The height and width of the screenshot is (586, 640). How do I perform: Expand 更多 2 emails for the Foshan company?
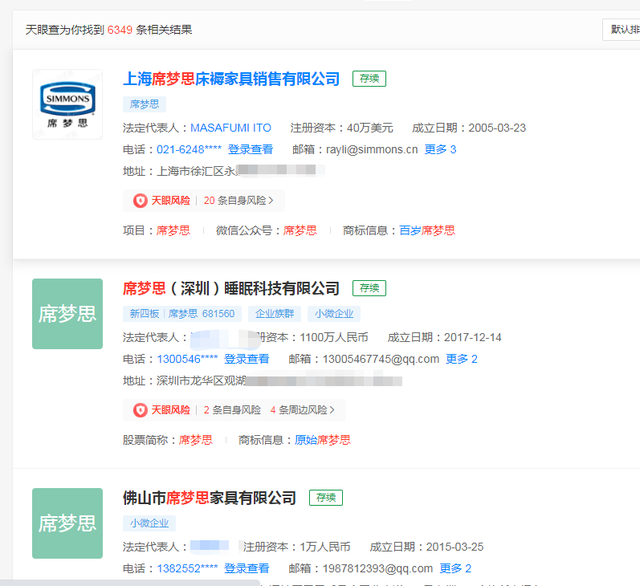point(455,568)
